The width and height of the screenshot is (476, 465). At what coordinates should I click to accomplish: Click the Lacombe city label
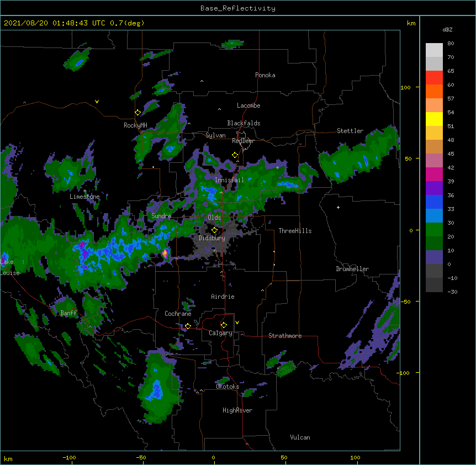[x=248, y=105]
